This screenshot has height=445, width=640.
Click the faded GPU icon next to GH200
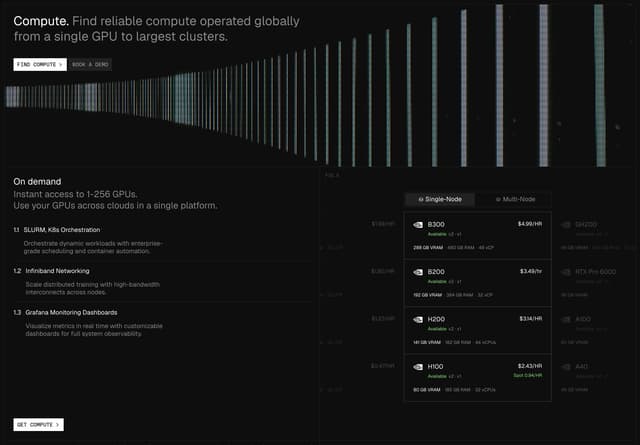pyautogui.click(x=566, y=225)
